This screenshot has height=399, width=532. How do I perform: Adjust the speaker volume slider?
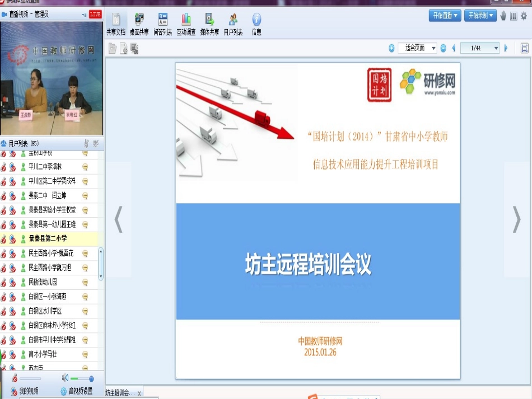coord(82,378)
